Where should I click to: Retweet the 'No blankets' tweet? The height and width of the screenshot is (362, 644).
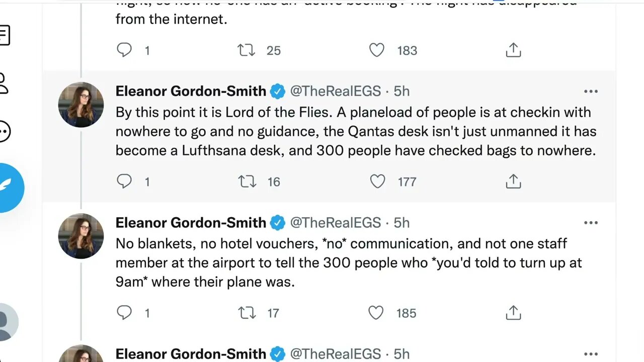click(x=247, y=313)
